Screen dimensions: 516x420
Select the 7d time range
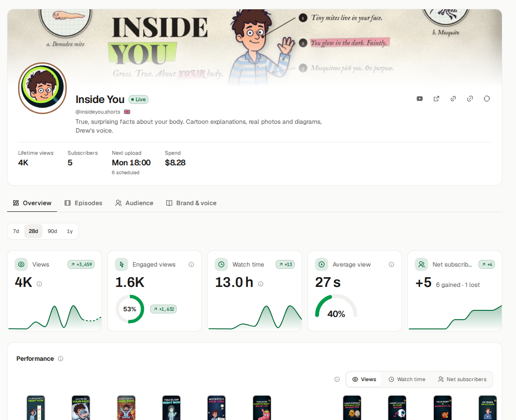16,231
